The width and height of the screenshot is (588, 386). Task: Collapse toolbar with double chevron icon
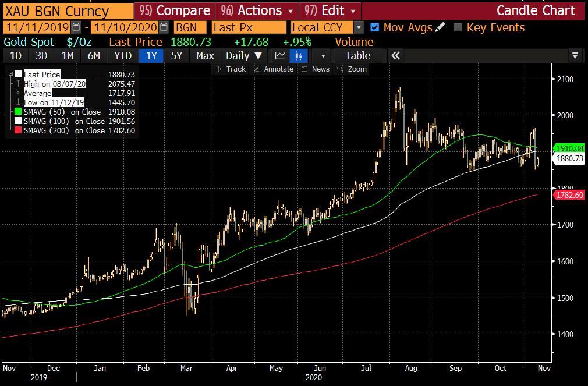[x=396, y=56]
